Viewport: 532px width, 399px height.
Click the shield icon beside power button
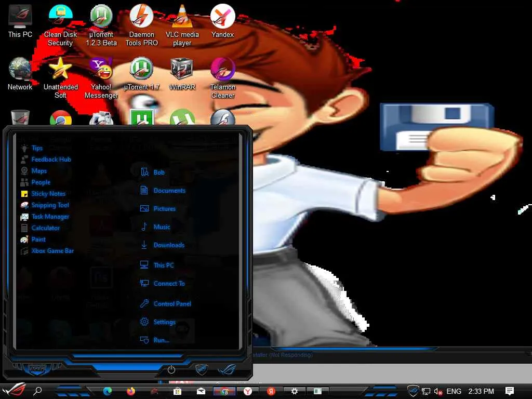pos(202,369)
